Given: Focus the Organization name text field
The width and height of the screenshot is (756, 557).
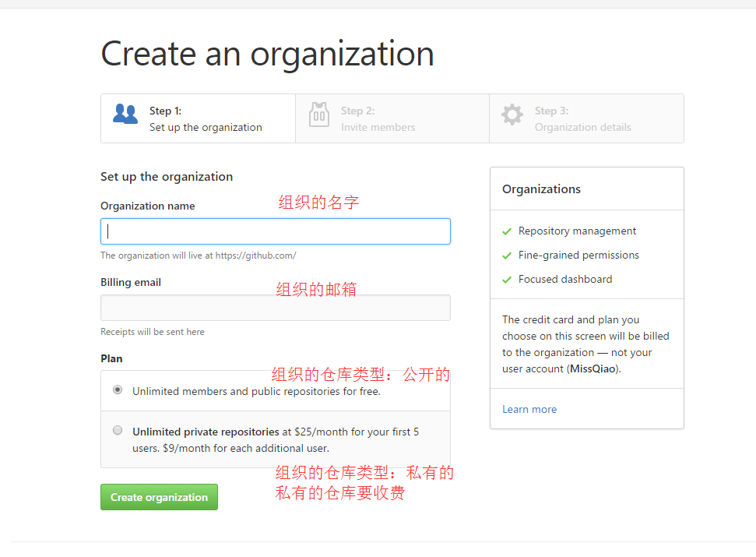Looking at the screenshot, I should 276,231.
